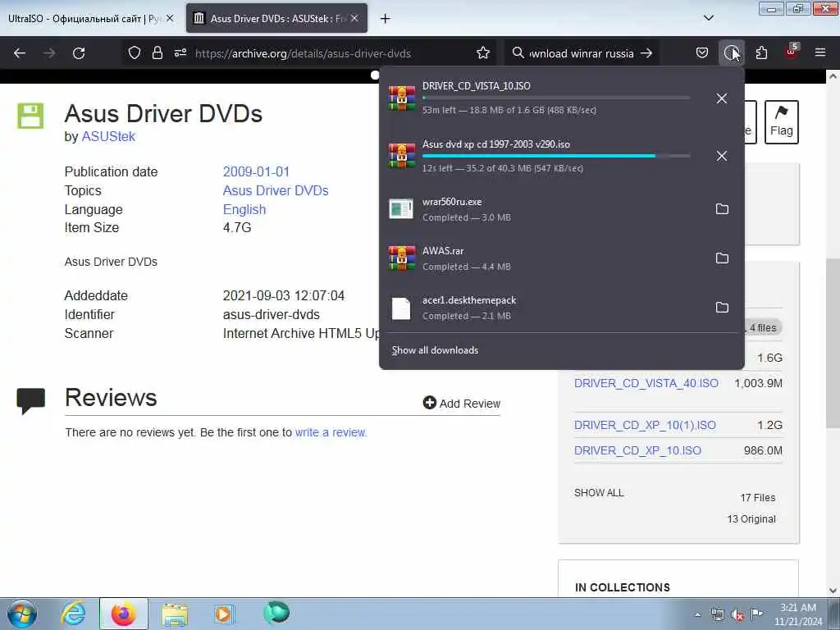Switch to the UltraISO tab

[x=83, y=18]
